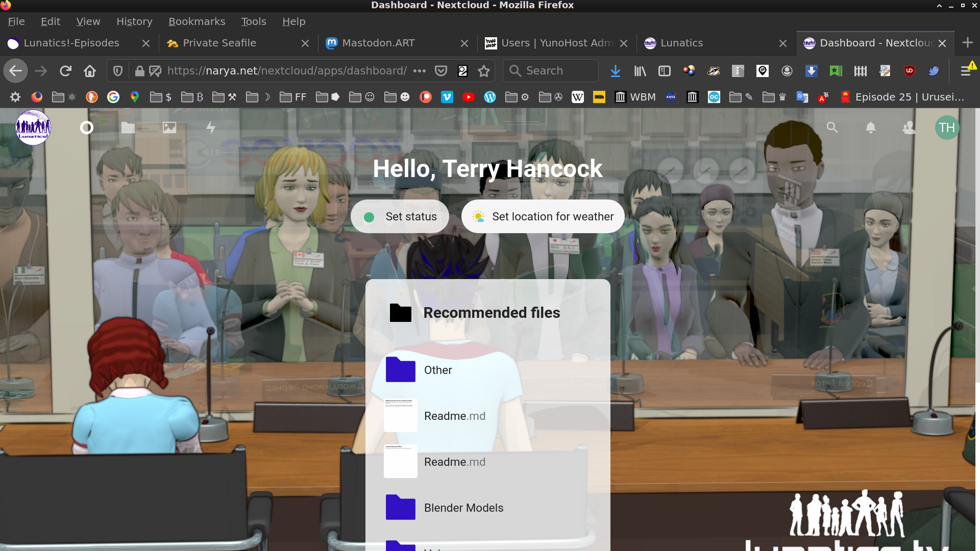980x551 pixels.
Task: Click the Nextcloud Dashboard circle icon
Action: (x=87, y=128)
